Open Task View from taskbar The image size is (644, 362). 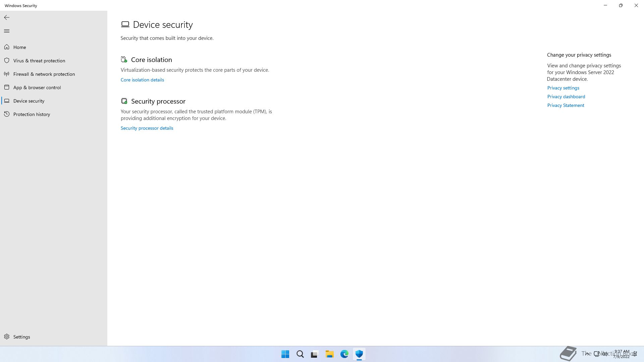click(315, 354)
